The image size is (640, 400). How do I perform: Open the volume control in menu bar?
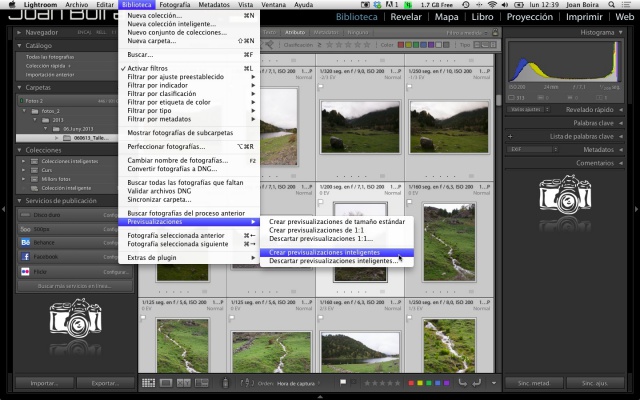(x=505, y=4)
